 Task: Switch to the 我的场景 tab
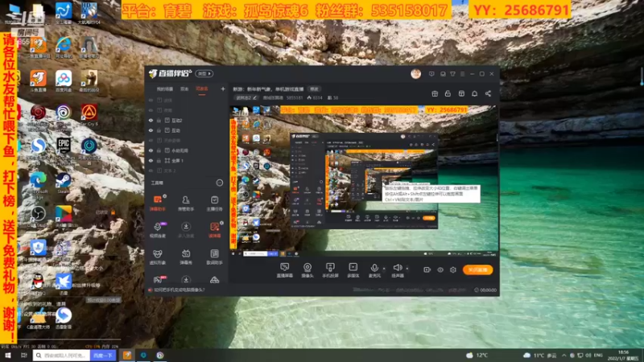(165, 89)
